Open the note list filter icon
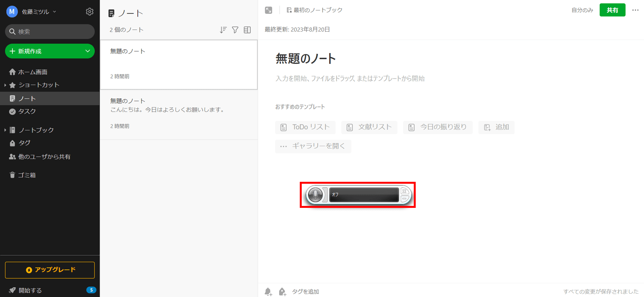 click(x=235, y=30)
